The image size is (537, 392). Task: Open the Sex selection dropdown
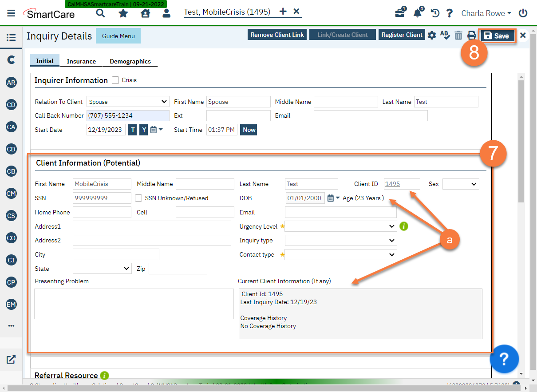461,184
